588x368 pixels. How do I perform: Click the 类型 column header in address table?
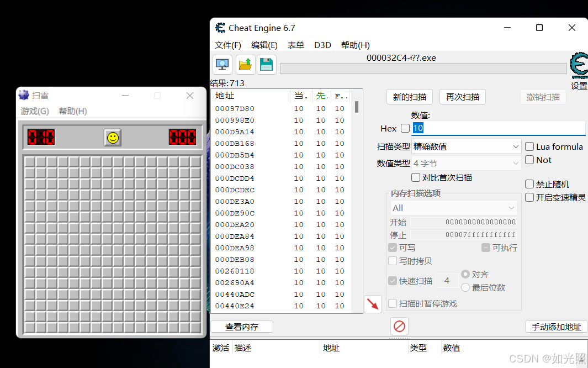coord(425,348)
